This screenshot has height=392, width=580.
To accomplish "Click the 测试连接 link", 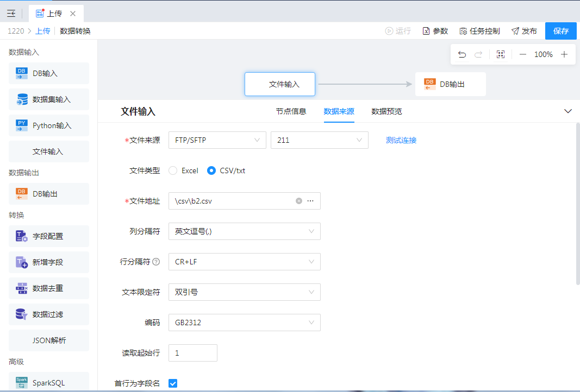I will tap(401, 140).
